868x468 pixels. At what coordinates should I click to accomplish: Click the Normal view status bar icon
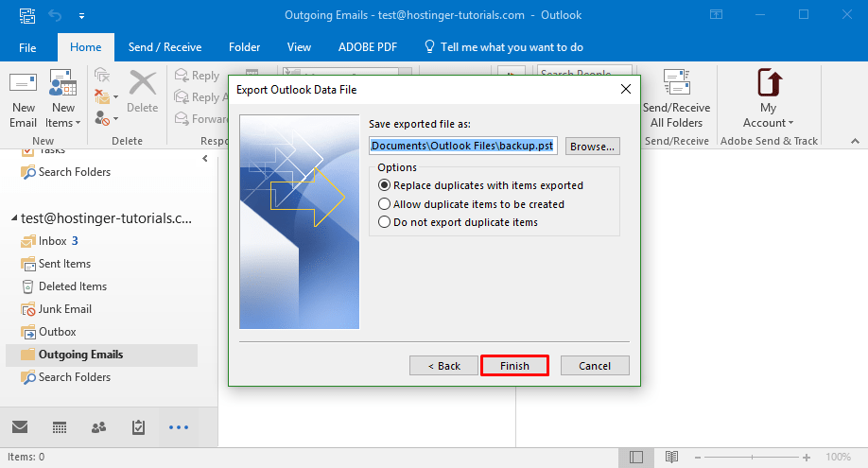[x=636, y=457]
